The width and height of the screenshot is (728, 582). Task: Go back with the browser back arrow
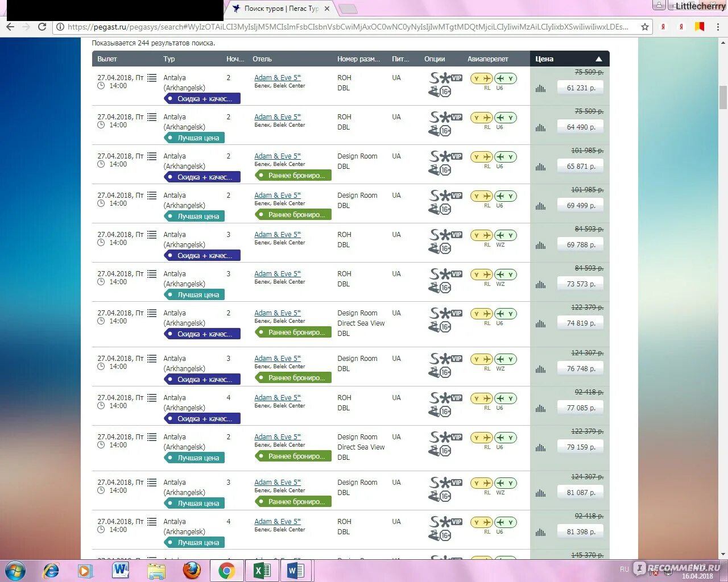click(x=10, y=27)
